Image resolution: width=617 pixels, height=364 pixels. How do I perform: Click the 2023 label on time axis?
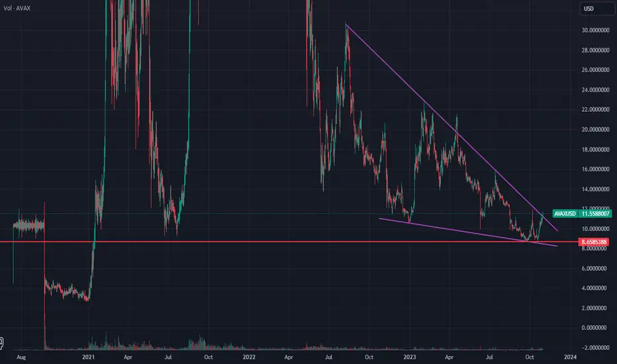[x=410, y=357]
